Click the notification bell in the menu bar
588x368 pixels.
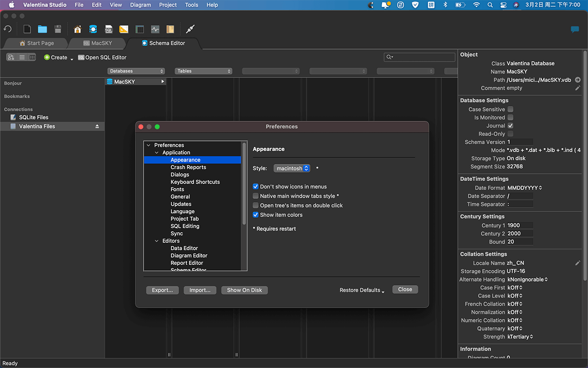point(386,5)
